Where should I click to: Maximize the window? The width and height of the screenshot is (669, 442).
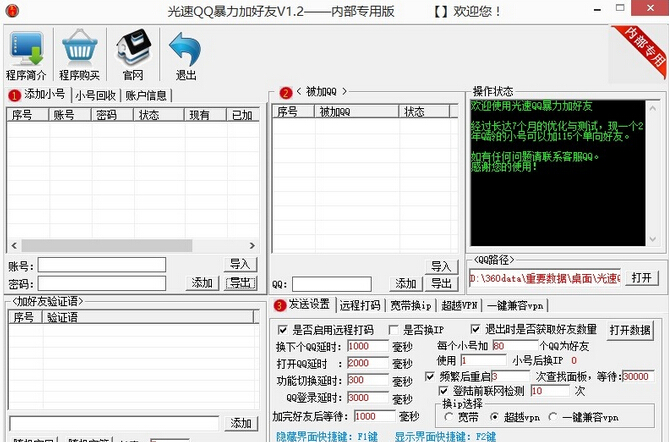[620, 8]
